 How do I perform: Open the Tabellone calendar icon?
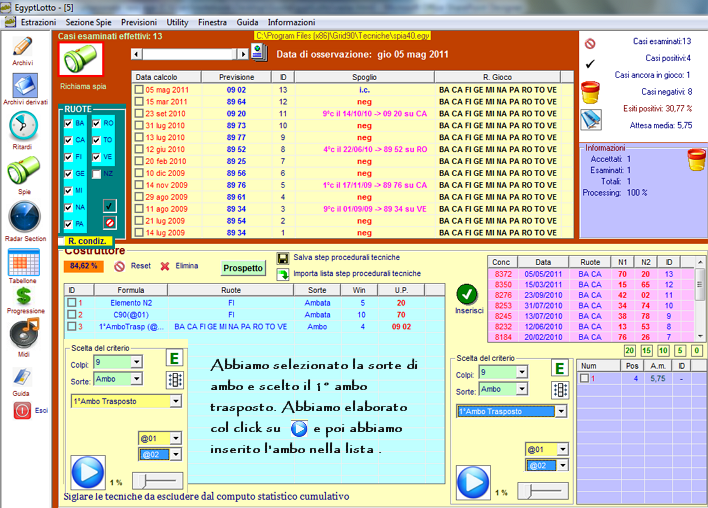click(23, 262)
